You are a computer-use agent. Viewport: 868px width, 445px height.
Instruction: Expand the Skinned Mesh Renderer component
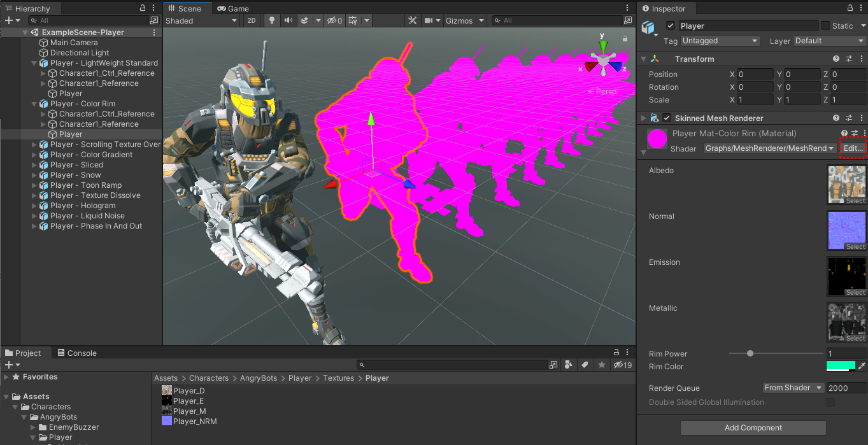(x=643, y=118)
